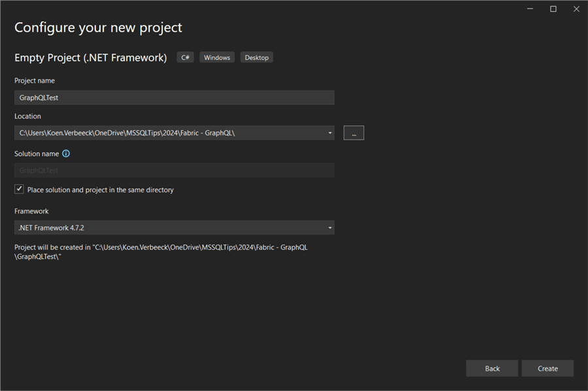
Task: Close the Configure your new project dialog
Action: [576, 8]
